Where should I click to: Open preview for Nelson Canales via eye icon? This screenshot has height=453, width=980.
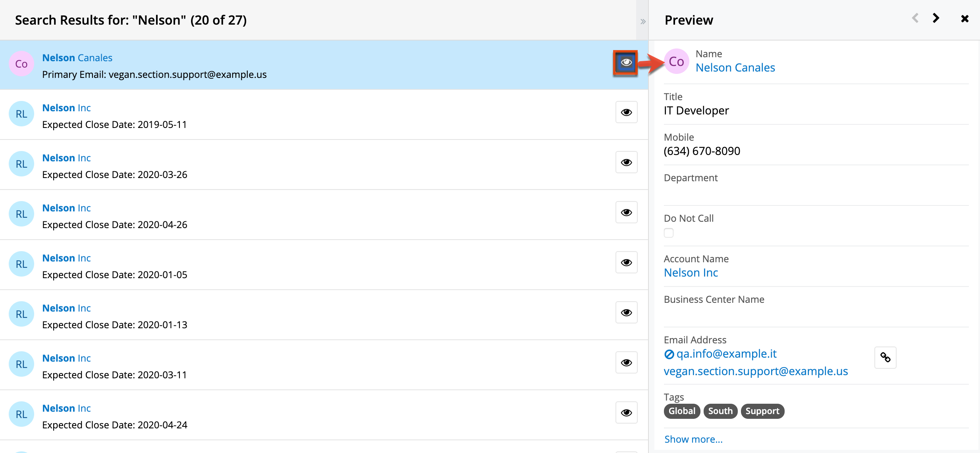tap(626, 63)
